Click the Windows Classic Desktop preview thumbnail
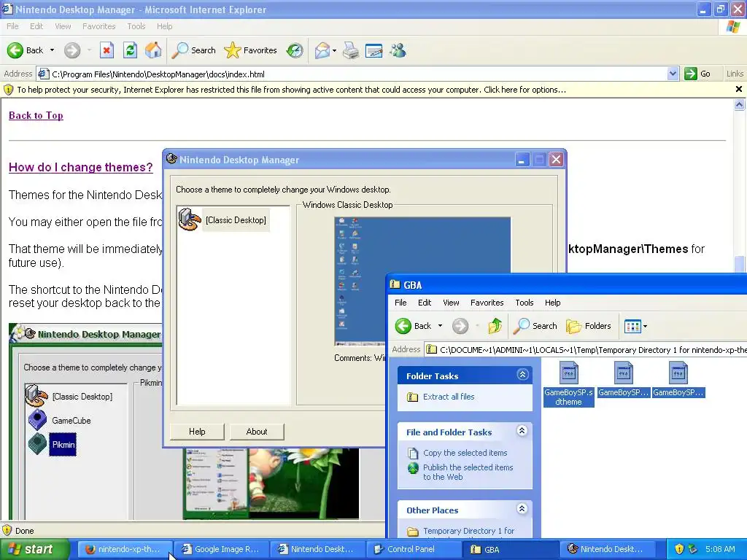747x560 pixels. 422,281
